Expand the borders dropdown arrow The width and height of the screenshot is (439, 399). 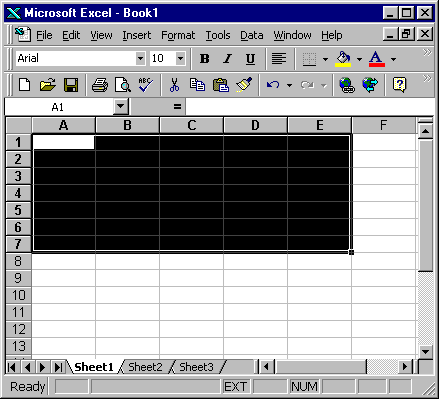(x=325, y=59)
